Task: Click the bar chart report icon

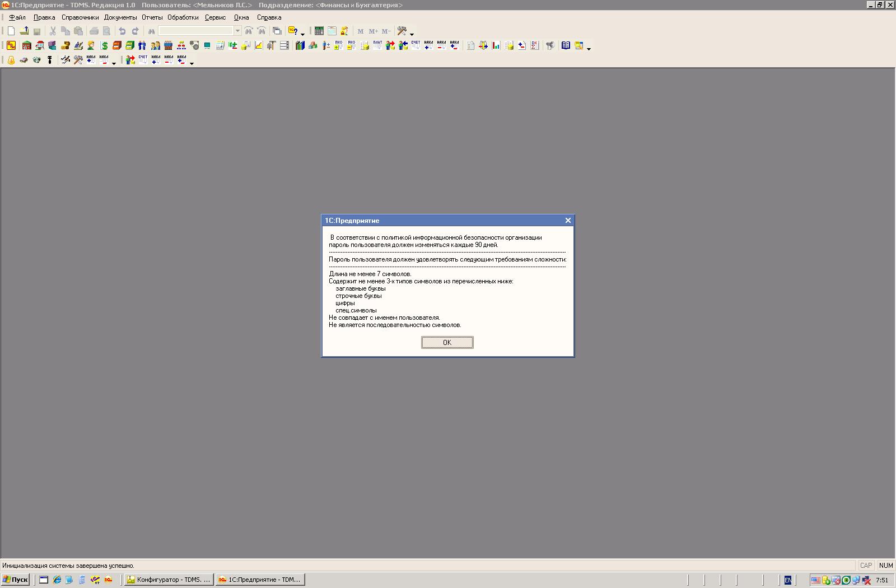Action: click(496, 45)
